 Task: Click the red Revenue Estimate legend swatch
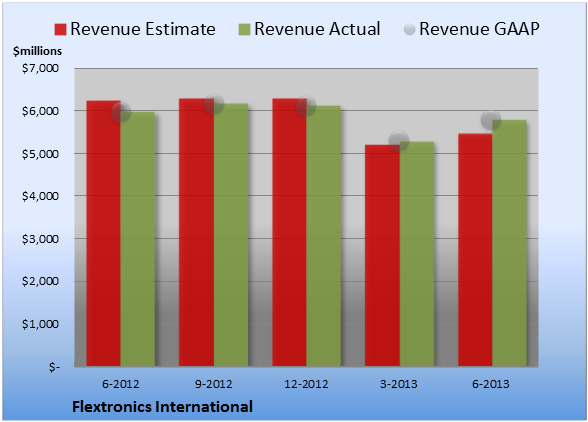pos(60,30)
